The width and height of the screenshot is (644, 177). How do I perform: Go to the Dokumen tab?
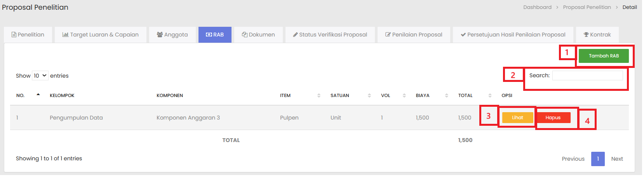258,35
